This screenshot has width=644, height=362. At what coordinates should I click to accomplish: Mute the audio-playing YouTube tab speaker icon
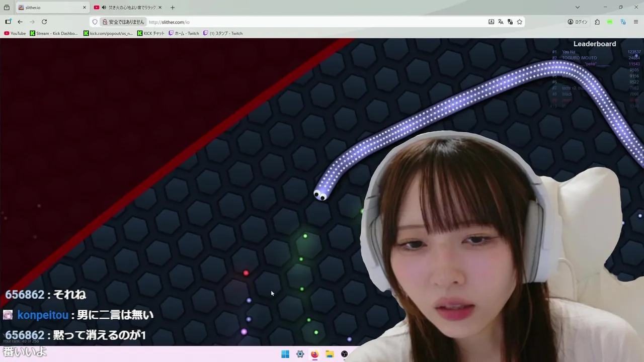click(104, 8)
